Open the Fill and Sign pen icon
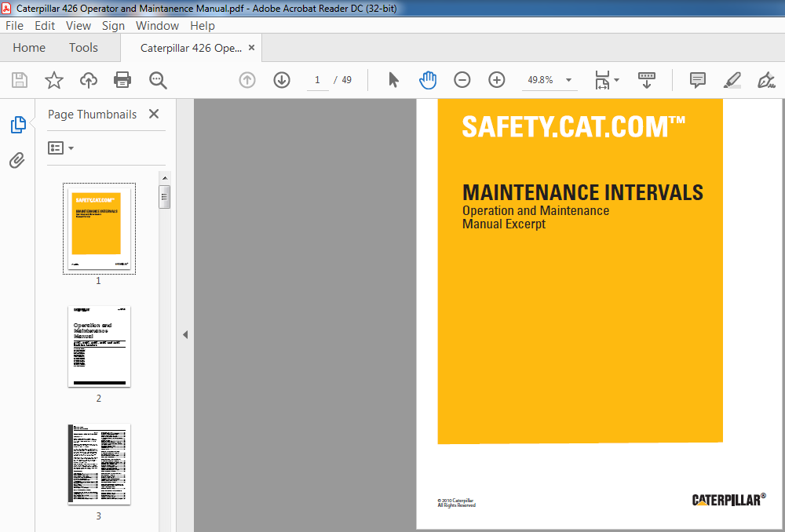Screen dimensions: 785x532 coord(766,80)
